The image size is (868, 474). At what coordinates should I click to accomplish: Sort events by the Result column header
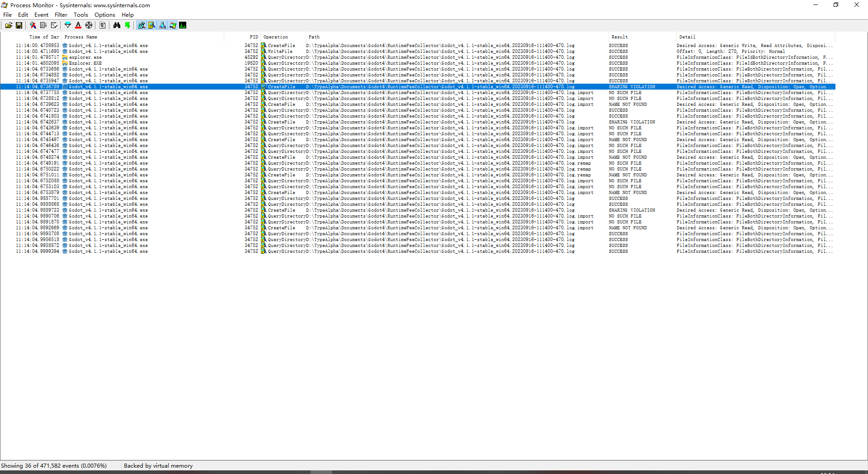(620, 37)
